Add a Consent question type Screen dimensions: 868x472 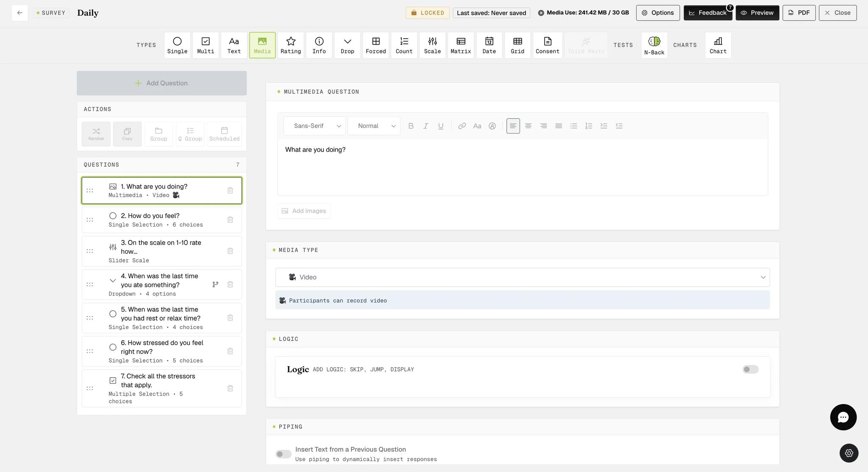[x=548, y=45]
